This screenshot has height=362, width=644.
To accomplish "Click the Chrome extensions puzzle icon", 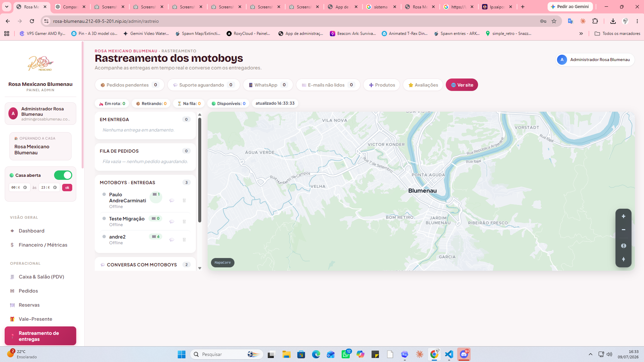I will coord(595,21).
